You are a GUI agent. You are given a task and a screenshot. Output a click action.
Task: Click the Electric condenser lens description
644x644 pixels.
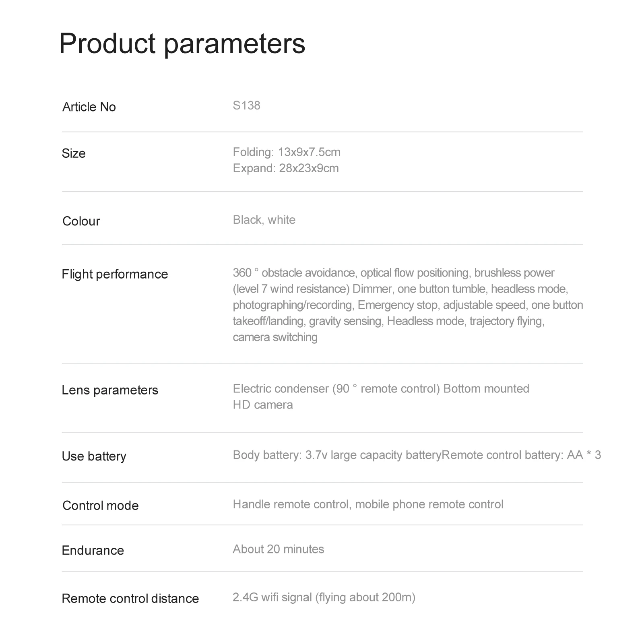click(381, 397)
